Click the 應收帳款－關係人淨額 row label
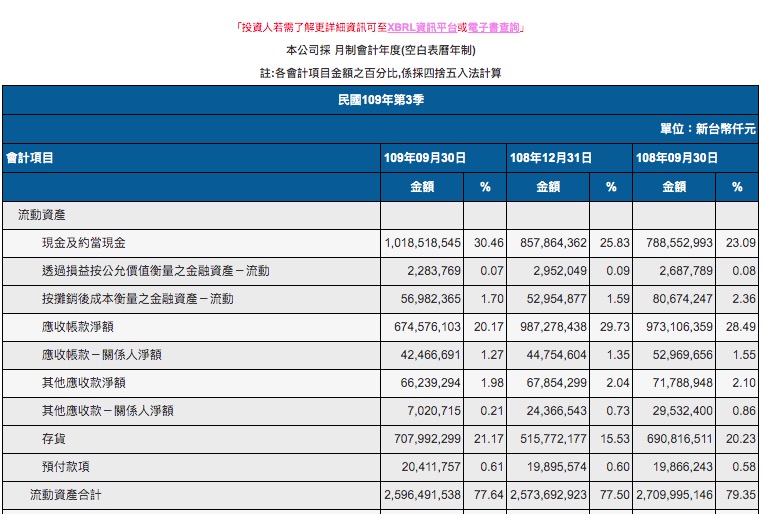 click(x=101, y=355)
